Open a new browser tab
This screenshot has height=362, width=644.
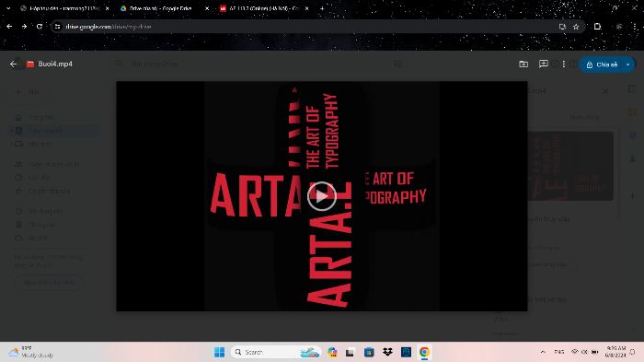[322, 8]
